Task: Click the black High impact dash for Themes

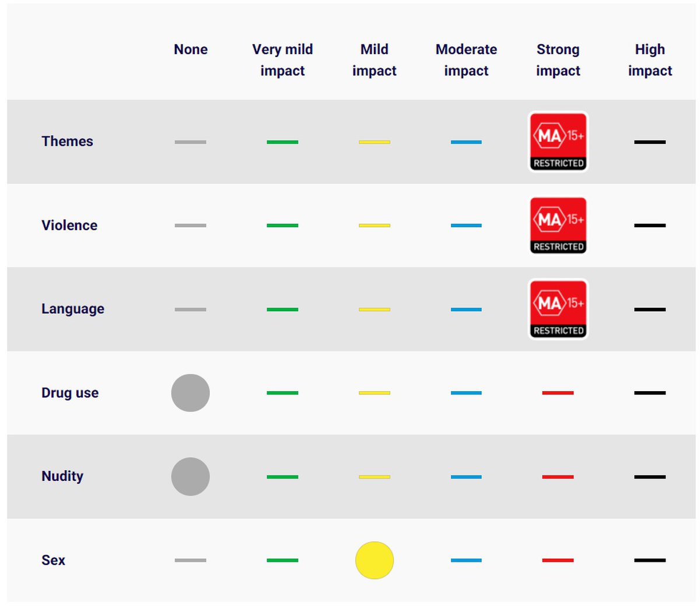Action: coord(650,142)
